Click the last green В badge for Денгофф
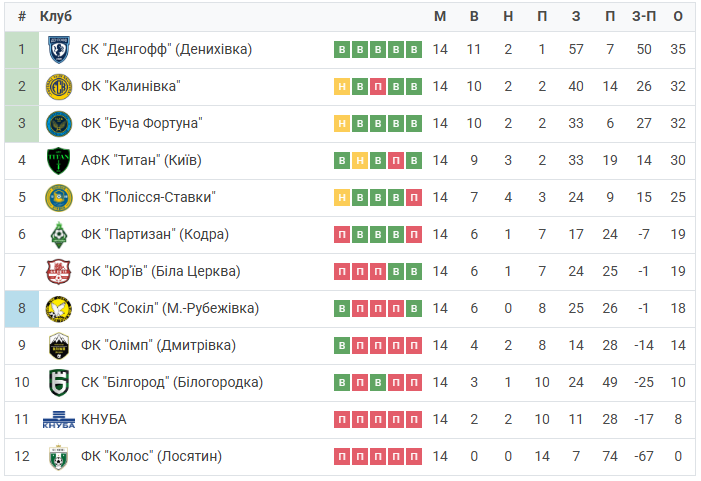The height and width of the screenshot is (481, 701). point(414,49)
